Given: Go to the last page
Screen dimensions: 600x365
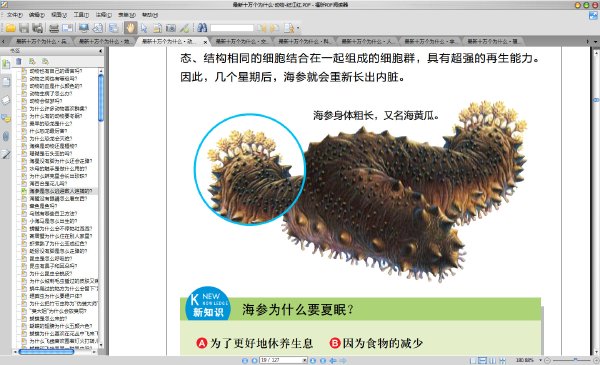Looking at the screenshot, I should [x=323, y=360].
